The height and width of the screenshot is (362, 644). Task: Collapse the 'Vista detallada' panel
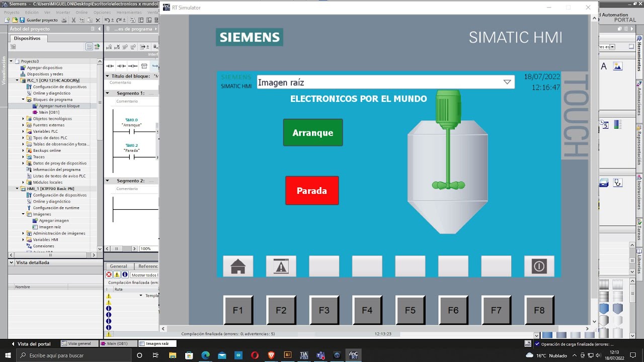click(x=12, y=262)
